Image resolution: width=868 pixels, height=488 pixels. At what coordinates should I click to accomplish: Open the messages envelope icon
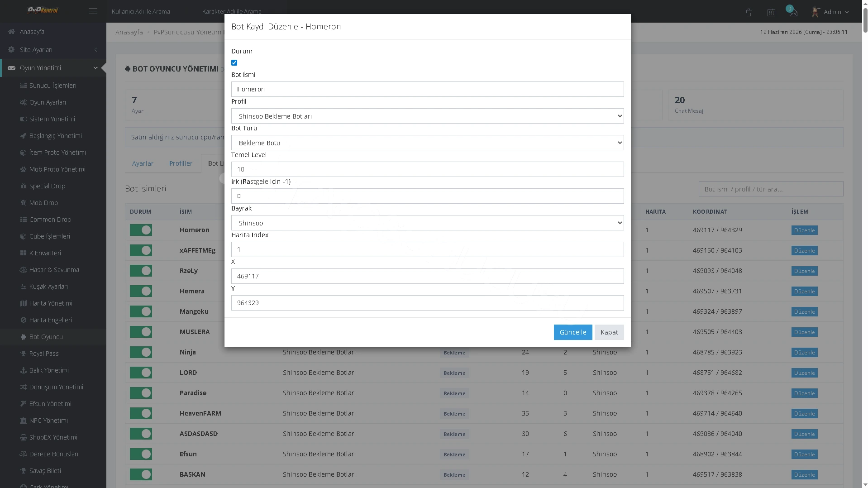tap(793, 13)
